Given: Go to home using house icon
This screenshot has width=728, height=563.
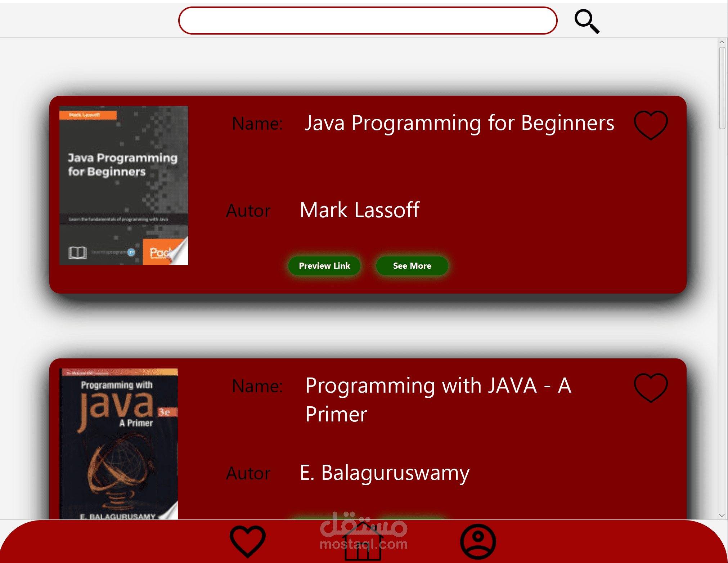Looking at the screenshot, I should click(x=363, y=544).
